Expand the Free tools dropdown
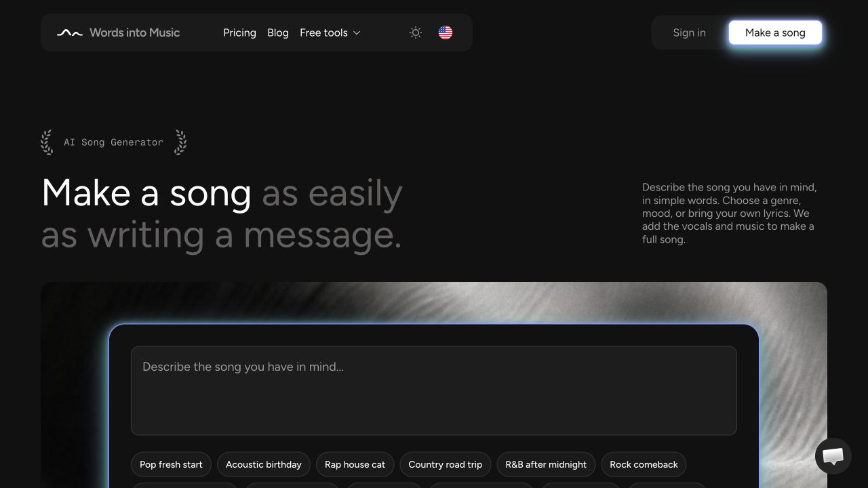This screenshot has height=488, width=868. [x=330, y=33]
